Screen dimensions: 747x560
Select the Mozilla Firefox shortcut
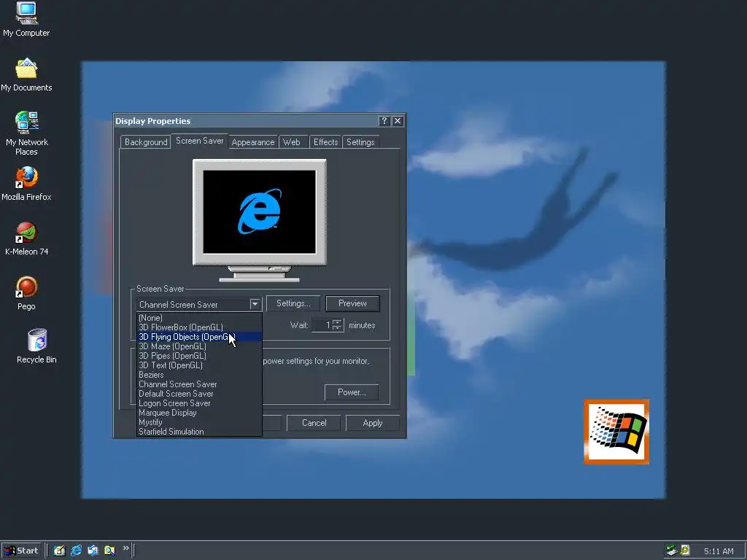[x=26, y=183]
